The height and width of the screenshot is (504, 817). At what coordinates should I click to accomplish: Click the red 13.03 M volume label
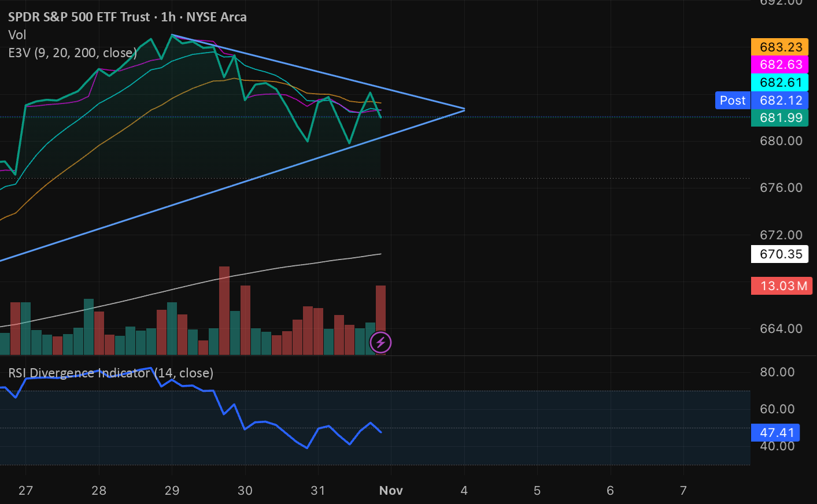point(782,286)
